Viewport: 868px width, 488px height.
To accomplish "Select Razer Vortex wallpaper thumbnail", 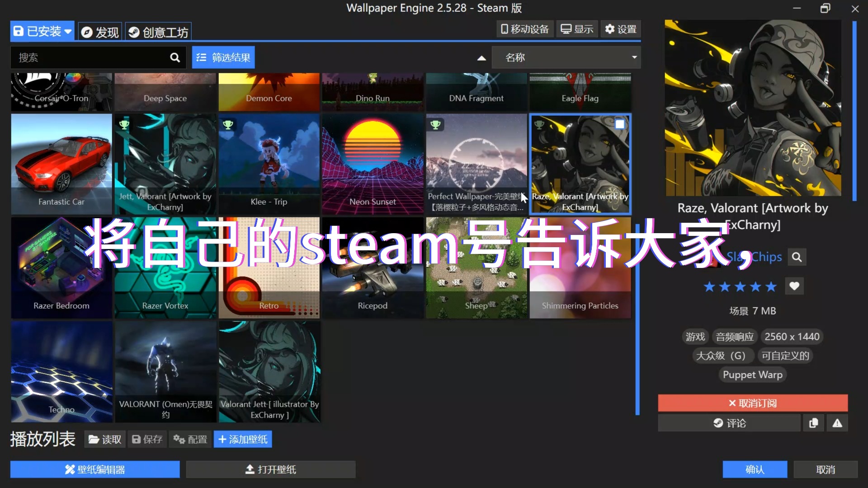I will [x=165, y=268].
